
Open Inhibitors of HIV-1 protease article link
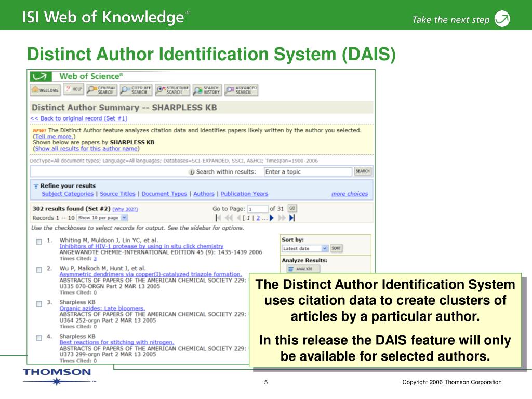141,246
